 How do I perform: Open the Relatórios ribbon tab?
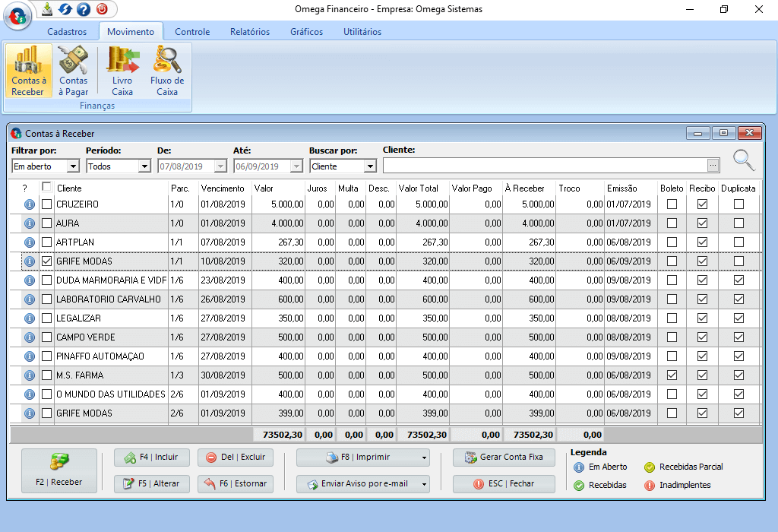pos(249,32)
